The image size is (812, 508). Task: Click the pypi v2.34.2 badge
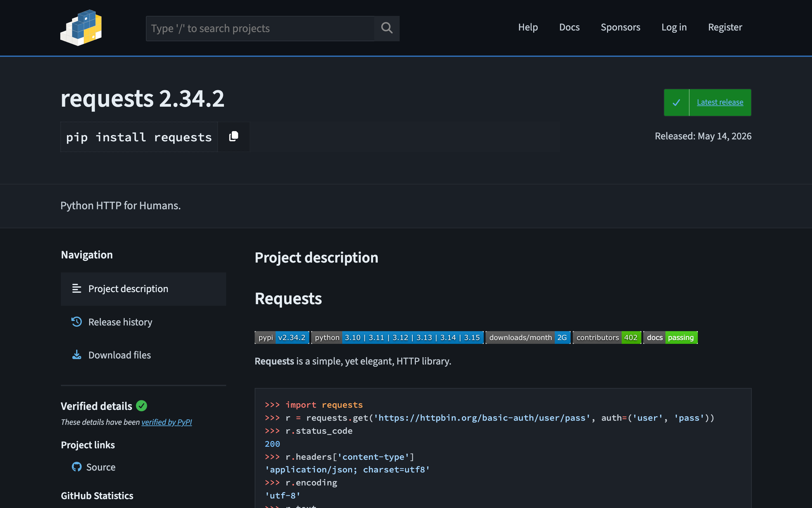point(282,337)
